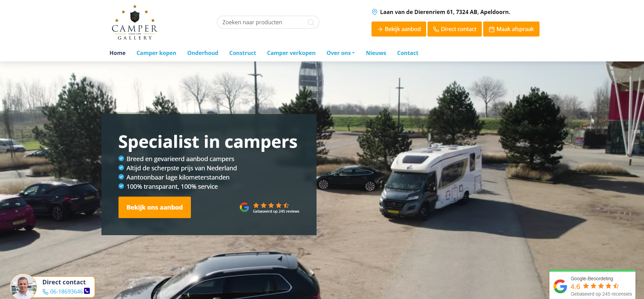Click the search magnifier icon
The width and height of the screenshot is (644, 299).
point(311,23)
